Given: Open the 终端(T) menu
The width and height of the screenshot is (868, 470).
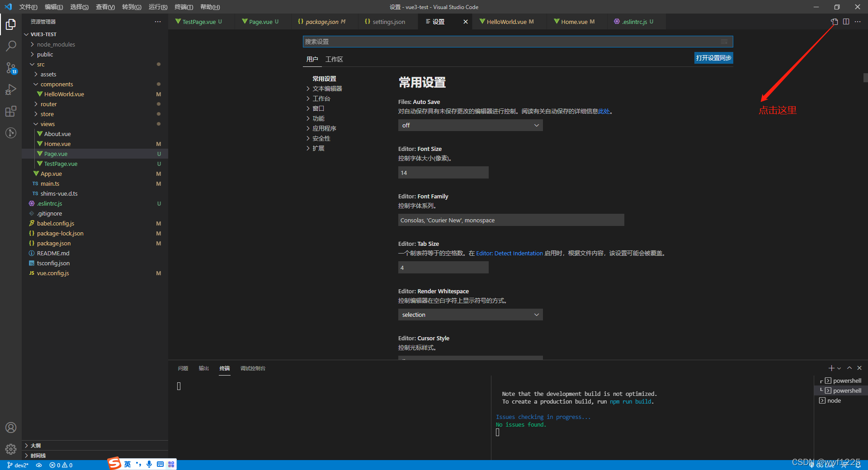Looking at the screenshot, I should point(184,7).
